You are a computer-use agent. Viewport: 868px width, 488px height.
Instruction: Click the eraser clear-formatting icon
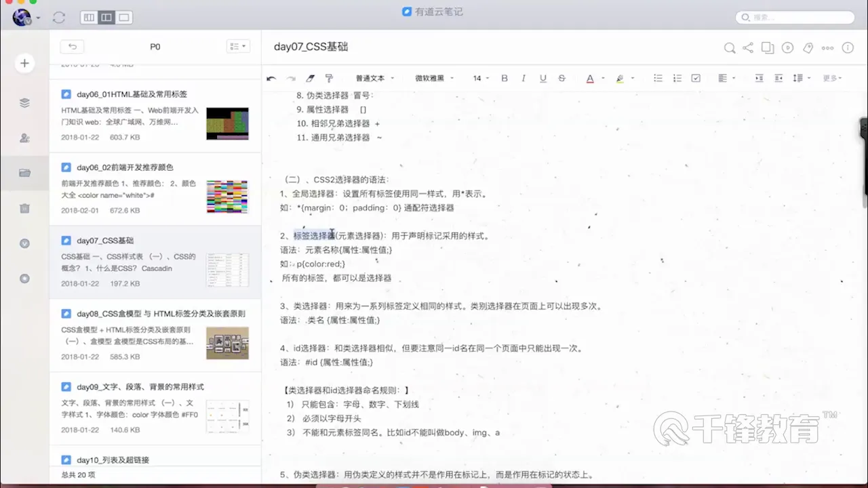click(x=311, y=79)
